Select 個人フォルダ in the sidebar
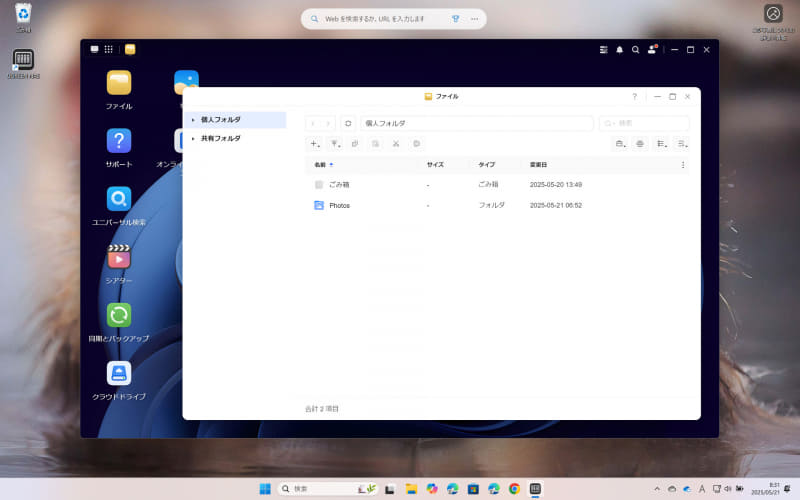The width and height of the screenshot is (800, 500). click(236, 120)
